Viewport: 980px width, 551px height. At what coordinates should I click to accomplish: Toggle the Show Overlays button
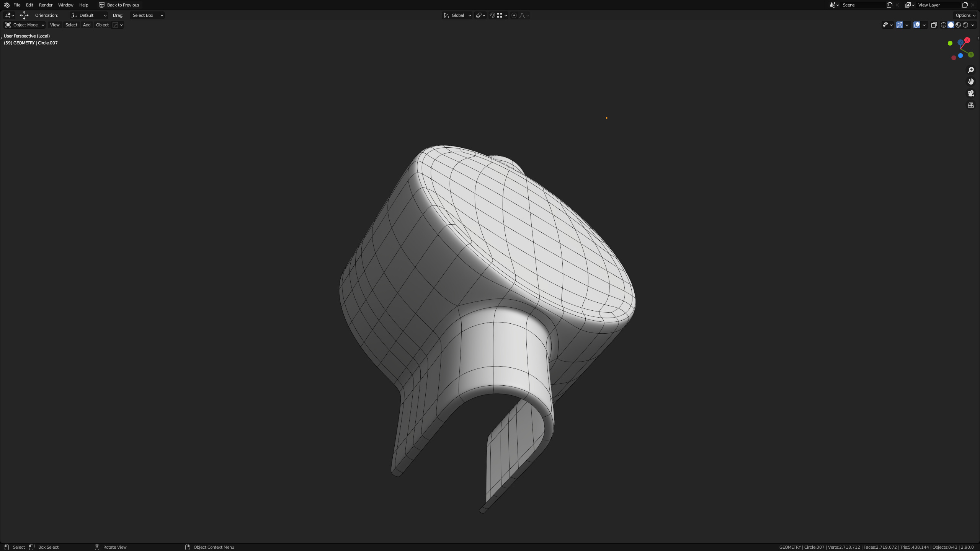(x=917, y=25)
